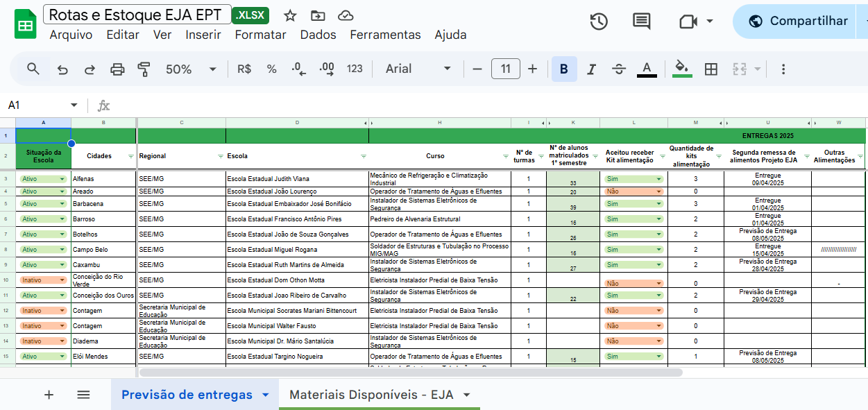Open the Inserir menu

point(203,35)
